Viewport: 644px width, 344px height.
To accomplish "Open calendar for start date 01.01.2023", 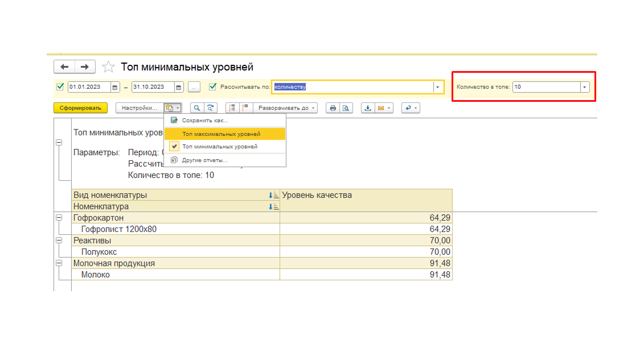I will pyautogui.click(x=115, y=87).
